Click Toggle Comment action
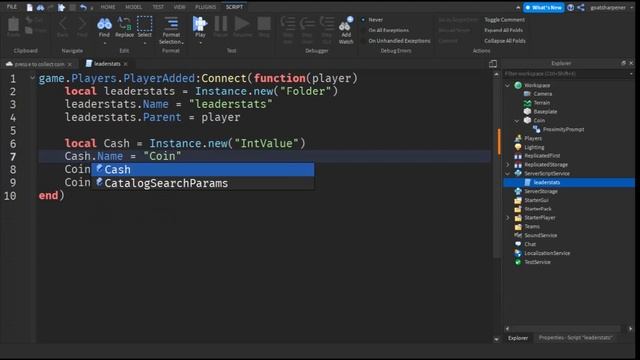This screenshot has width=640, height=360. click(x=504, y=20)
